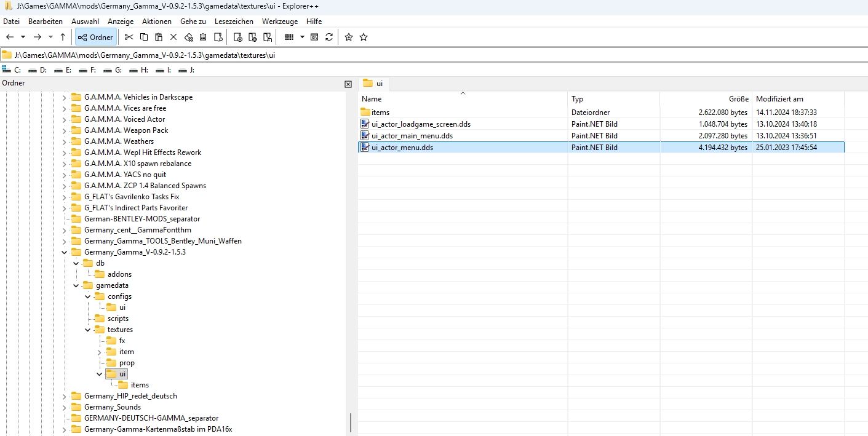Viewport: 868px width, 436px height.
Task: Collapse the Germany_Gamma_V-0.9.2-1.5.3 tree node
Action: pos(65,252)
